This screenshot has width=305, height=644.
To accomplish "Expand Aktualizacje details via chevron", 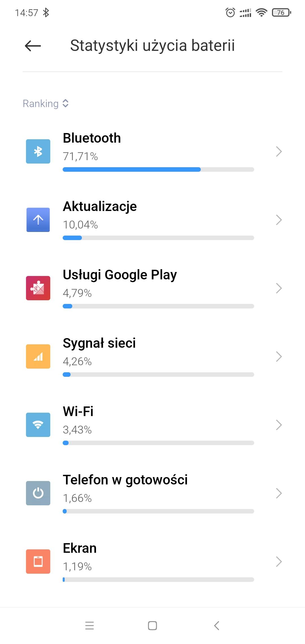I will [x=279, y=220].
